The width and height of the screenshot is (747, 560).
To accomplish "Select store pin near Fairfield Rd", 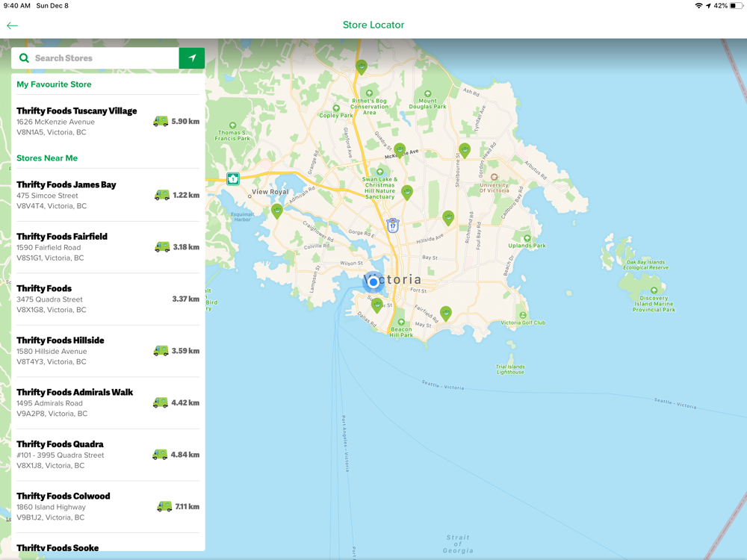I will (x=445, y=314).
